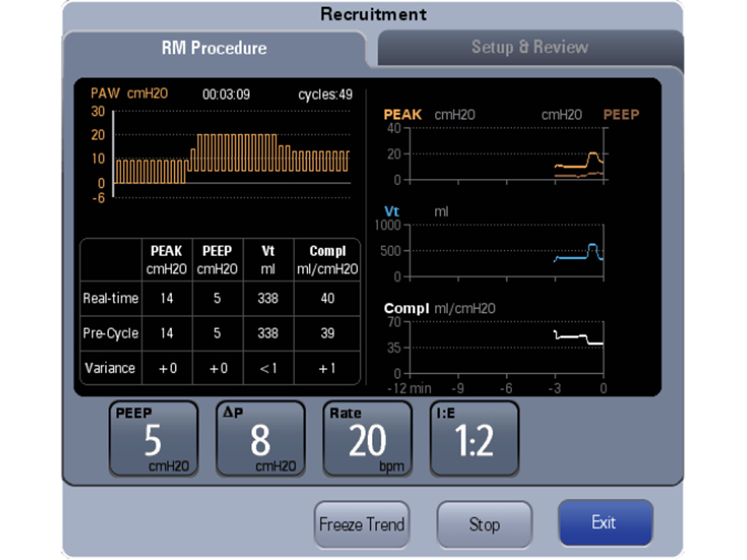
Task: Open the ΔP setting control
Action: (260, 437)
